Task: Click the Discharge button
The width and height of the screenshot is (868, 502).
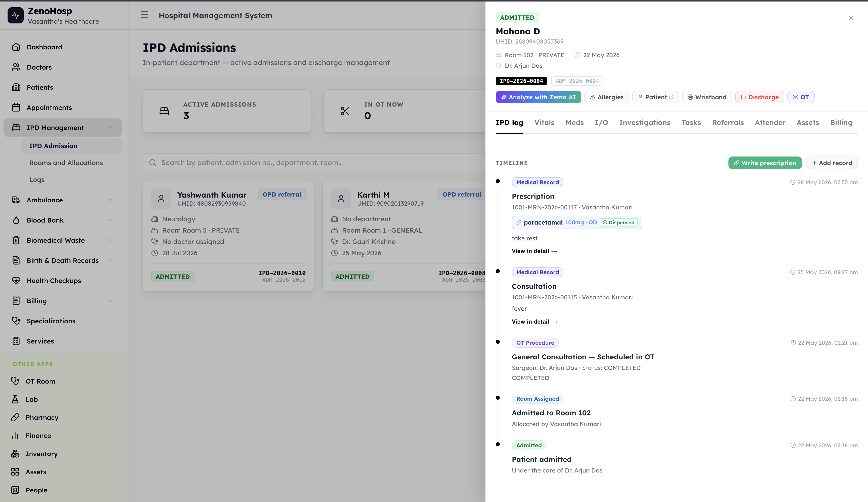Action: click(x=759, y=97)
